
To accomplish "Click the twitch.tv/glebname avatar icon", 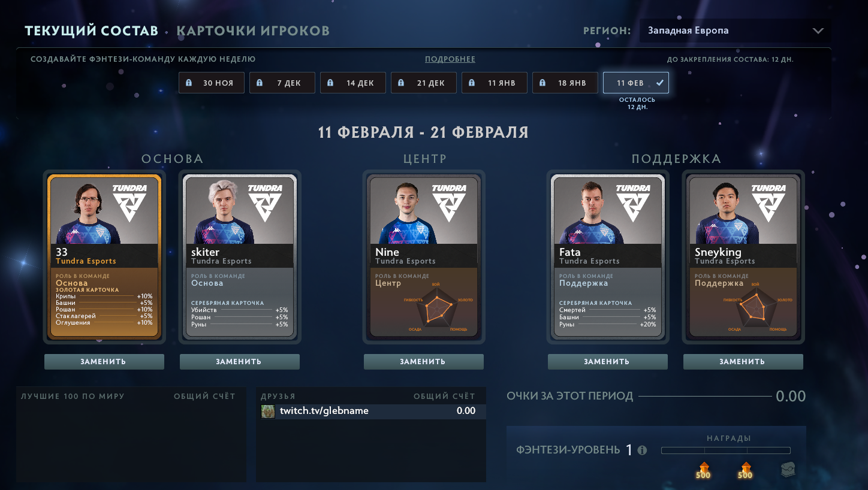I will tap(268, 411).
